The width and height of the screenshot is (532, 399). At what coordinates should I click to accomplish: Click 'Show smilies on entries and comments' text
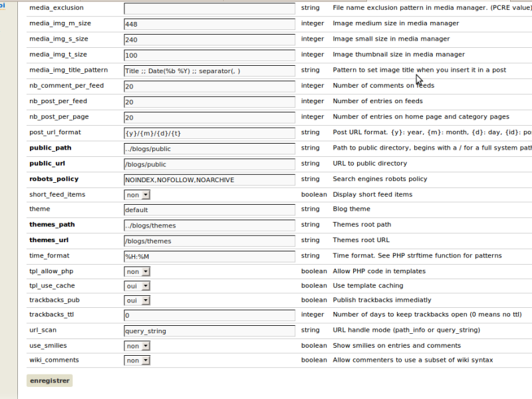(396, 345)
